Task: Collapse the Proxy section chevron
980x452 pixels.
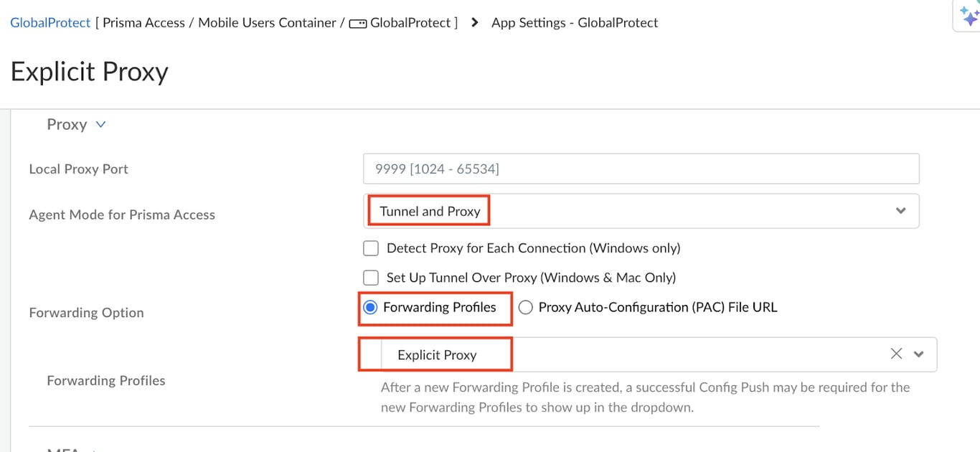Action: pyautogui.click(x=101, y=124)
